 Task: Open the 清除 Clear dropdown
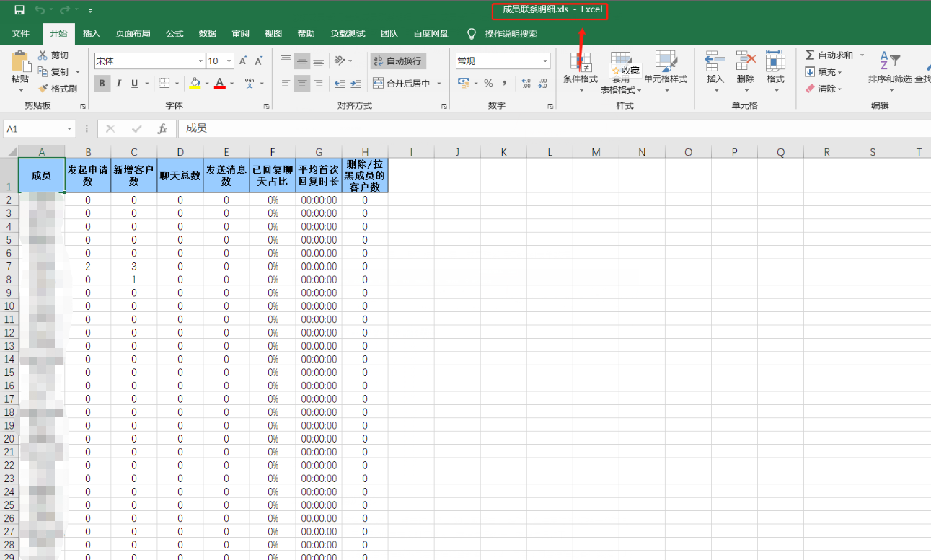tap(824, 89)
